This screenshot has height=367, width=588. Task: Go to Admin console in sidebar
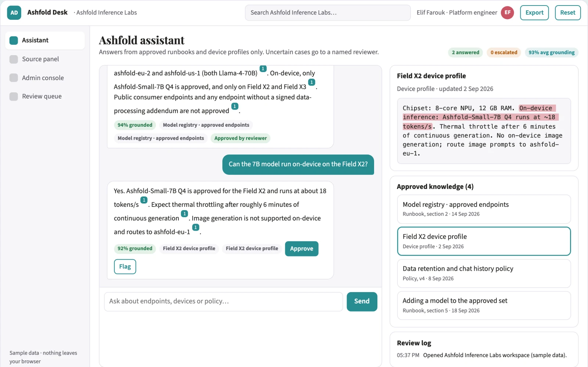[45, 78]
